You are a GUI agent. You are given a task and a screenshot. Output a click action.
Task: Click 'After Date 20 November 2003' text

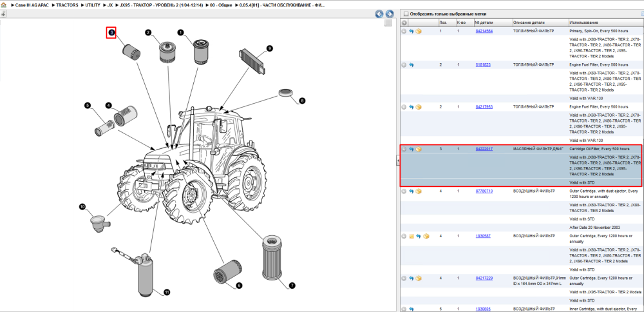(x=596, y=228)
